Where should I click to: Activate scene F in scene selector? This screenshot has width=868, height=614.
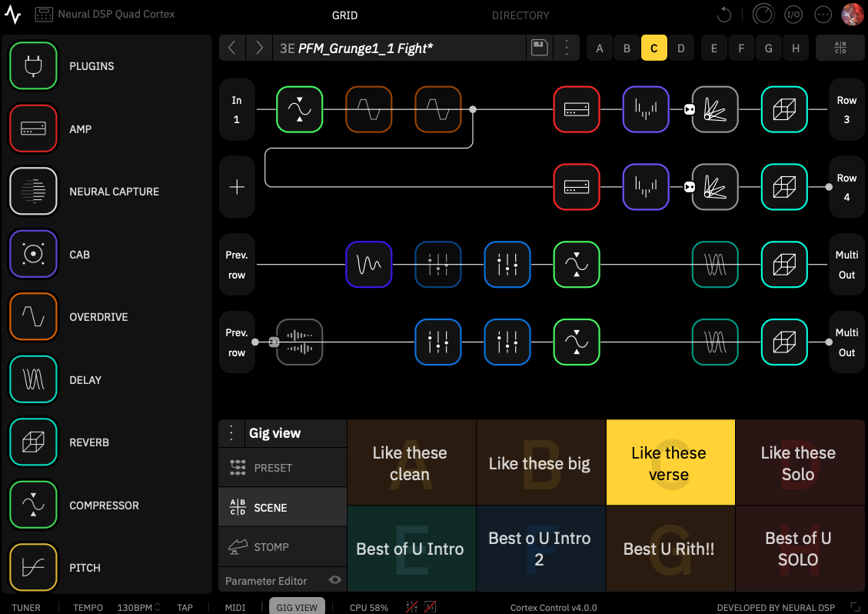(741, 48)
